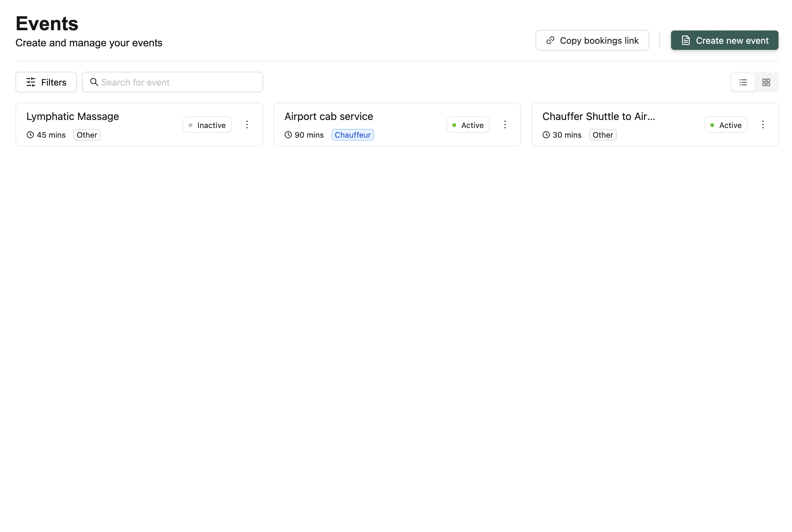Click the 45 mins clock icon
The image size is (792, 532).
[x=30, y=135]
